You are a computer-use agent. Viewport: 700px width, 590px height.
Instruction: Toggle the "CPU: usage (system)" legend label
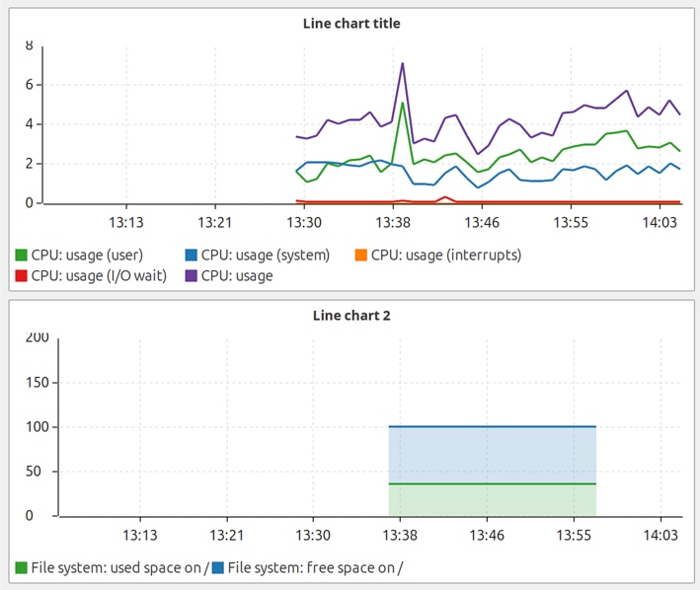point(265,256)
